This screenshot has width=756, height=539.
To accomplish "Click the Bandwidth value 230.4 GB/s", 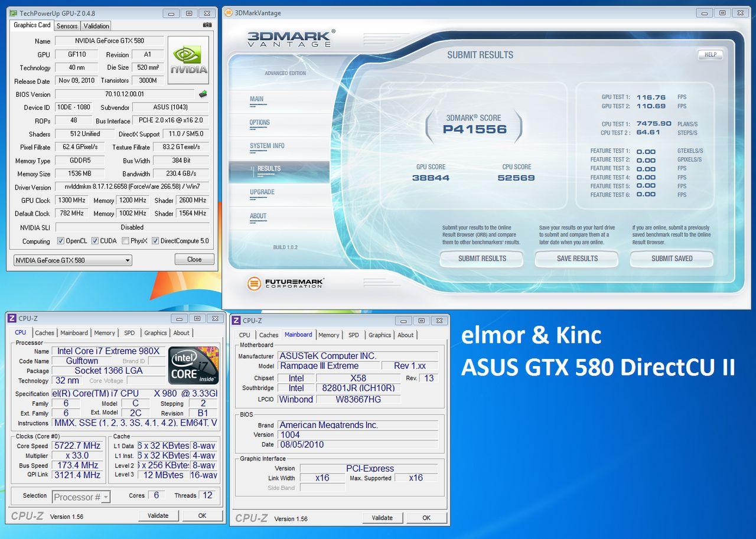I will 181,174.
